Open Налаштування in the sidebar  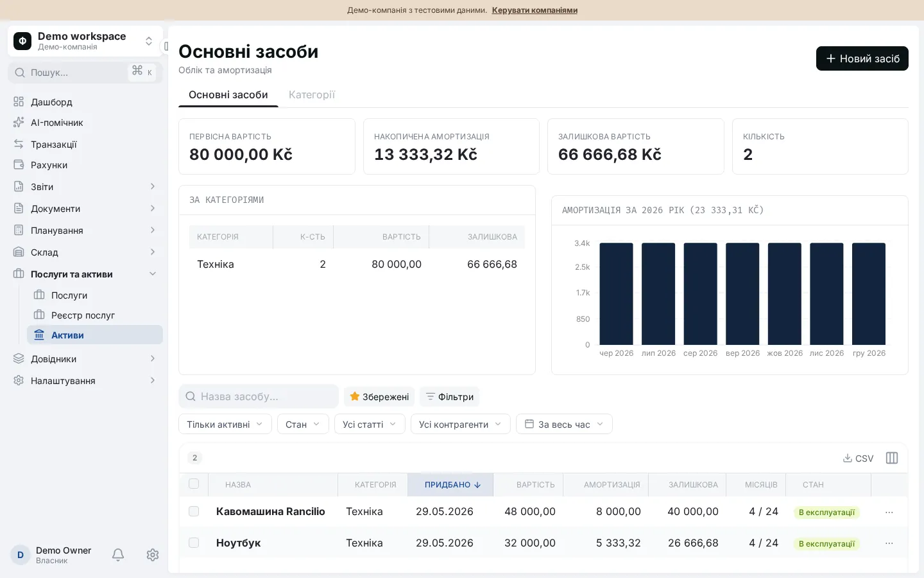pyautogui.click(x=85, y=381)
